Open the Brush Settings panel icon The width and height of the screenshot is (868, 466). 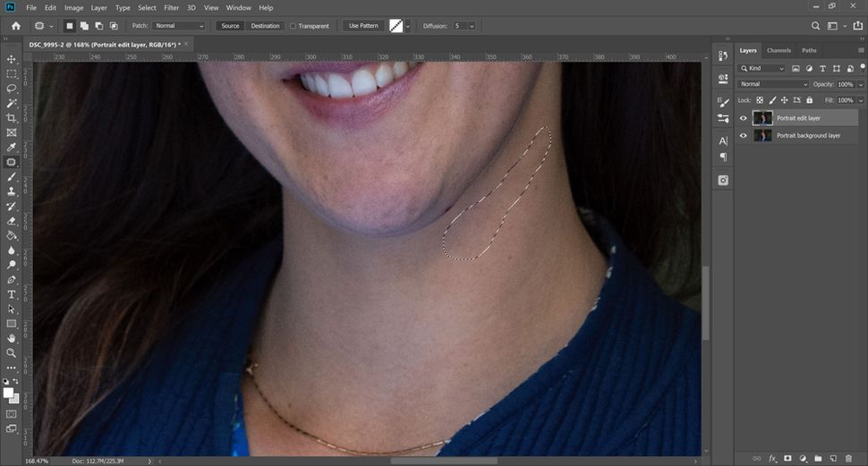click(723, 102)
